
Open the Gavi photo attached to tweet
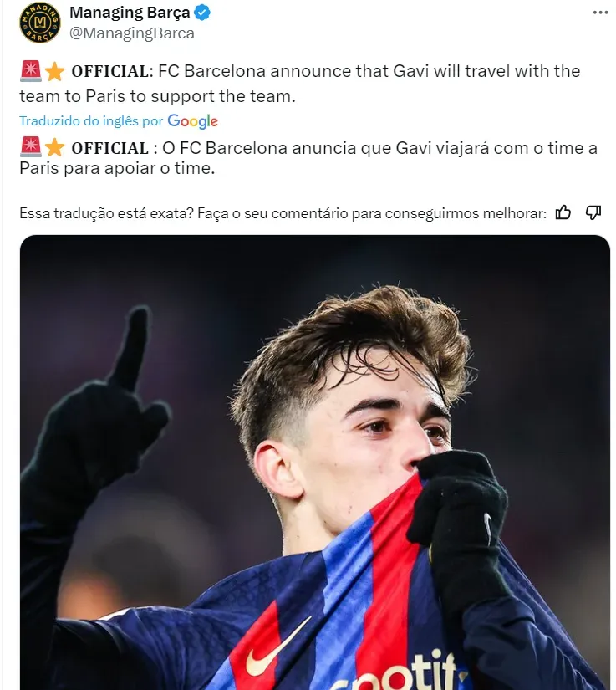pyautogui.click(x=315, y=462)
